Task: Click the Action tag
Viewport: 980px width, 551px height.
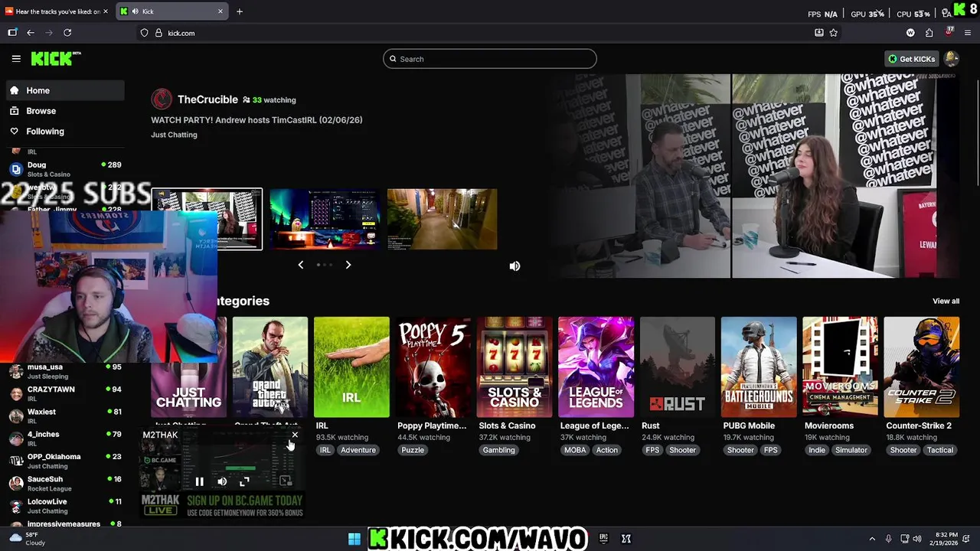Action: coord(607,450)
